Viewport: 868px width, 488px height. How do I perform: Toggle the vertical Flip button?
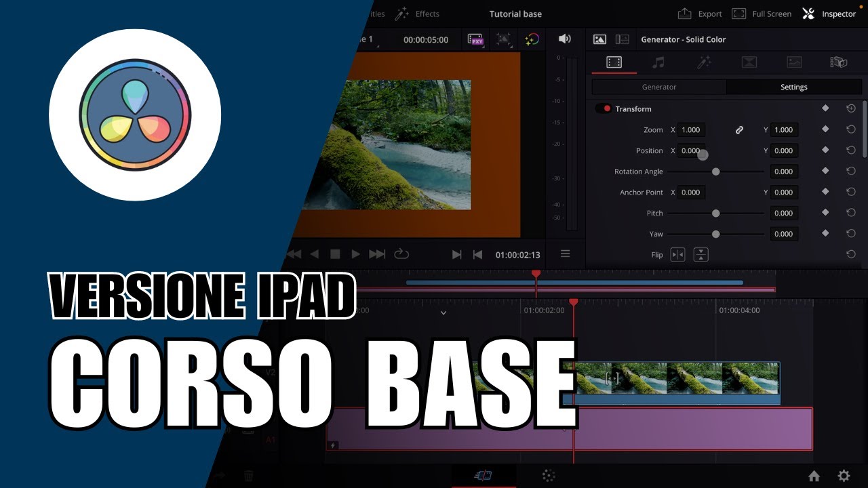point(701,255)
